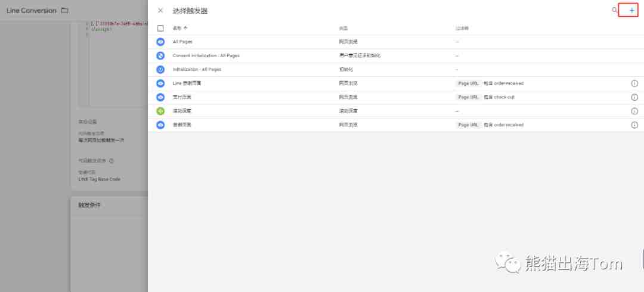Click the 用户意见征求初始化 type cell
Image resolution: width=644 pixels, height=292 pixels.
pyautogui.click(x=360, y=55)
